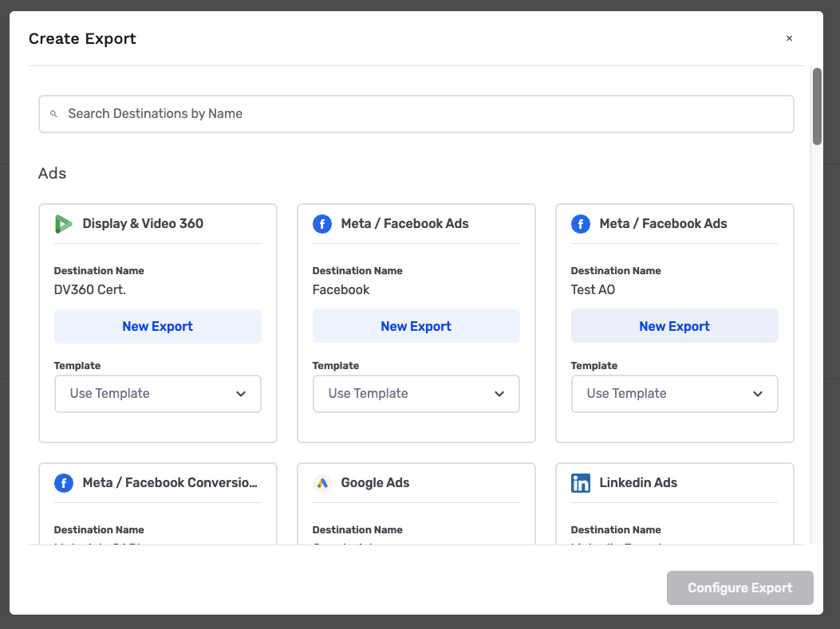Open Use Template dropdown for Test AO
Image resolution: width=840 pixels, height=629 pixels.
click(x=674, y=394)
